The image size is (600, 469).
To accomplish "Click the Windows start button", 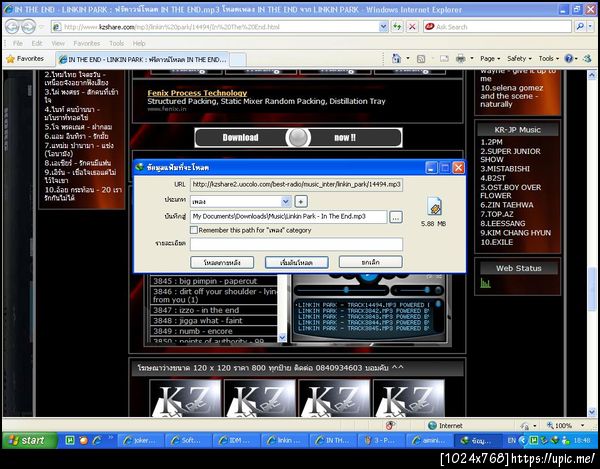I will [x=30, y=440].
